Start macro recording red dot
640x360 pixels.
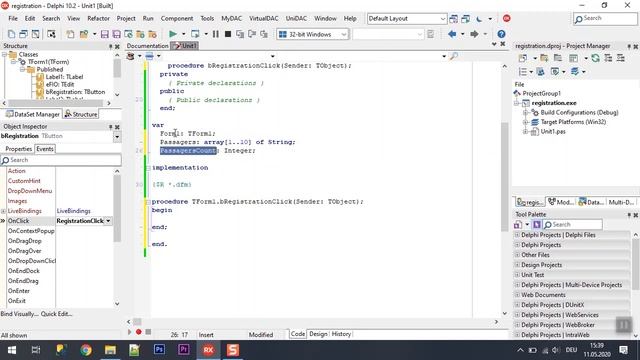(x=139, y=332)
